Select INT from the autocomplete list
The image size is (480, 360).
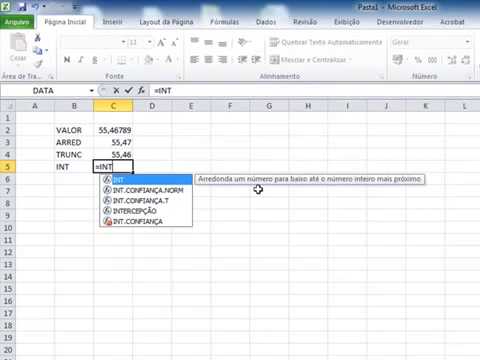coord(147,180)
